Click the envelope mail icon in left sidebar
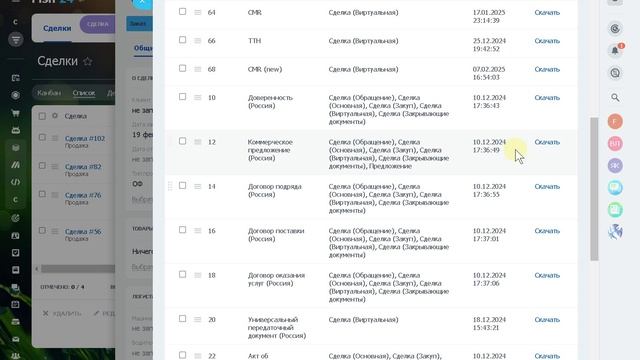 [x=16, y=339]
